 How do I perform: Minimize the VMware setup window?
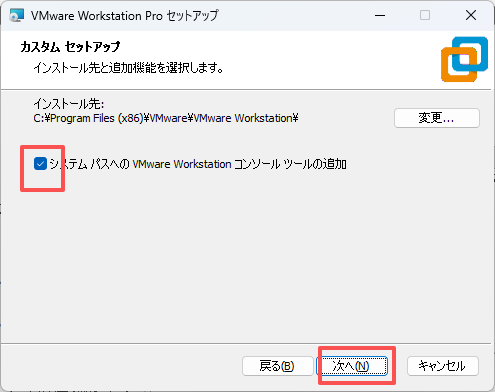[x=380, y=15]
